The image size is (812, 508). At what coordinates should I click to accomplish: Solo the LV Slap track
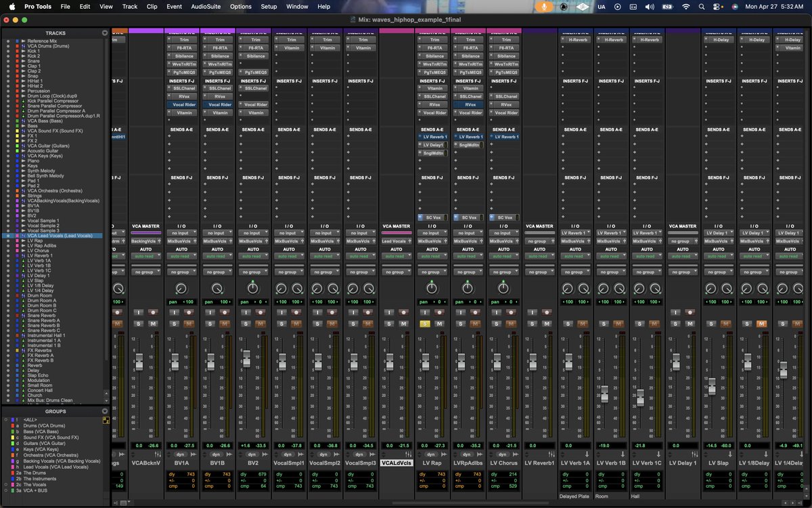[x=711, y=324]
